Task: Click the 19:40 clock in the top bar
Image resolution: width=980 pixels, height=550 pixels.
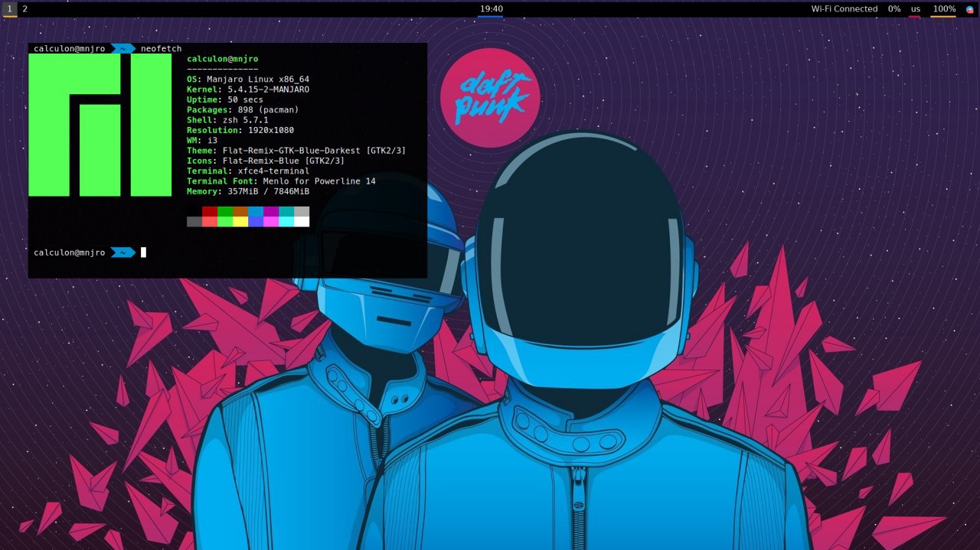Action: (491, 9)
